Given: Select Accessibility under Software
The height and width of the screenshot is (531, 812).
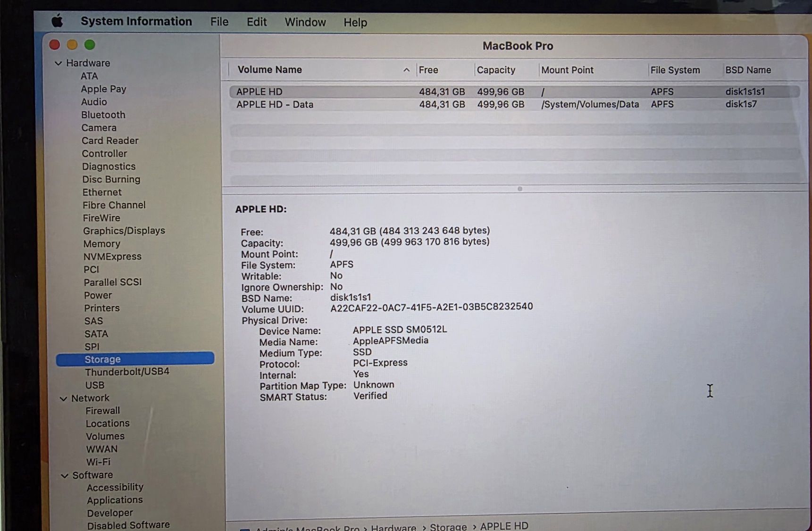Looking at the screenshot, I should point(115,487).
